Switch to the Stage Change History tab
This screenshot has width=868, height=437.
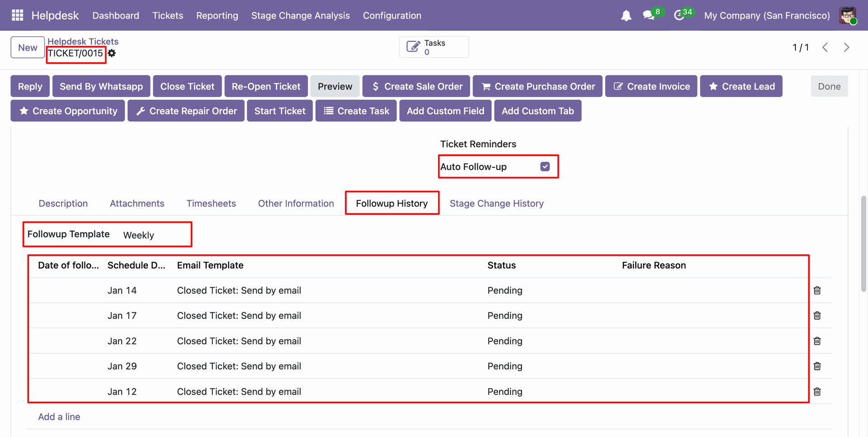[496, 203]
